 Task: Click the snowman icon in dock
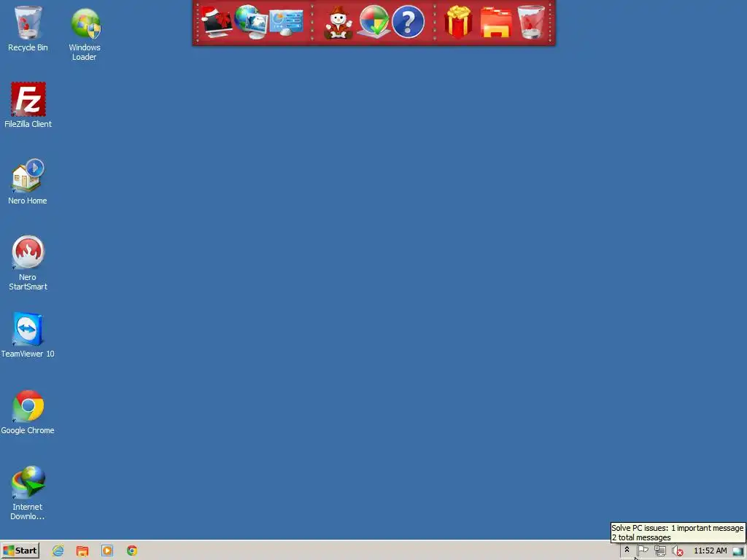pyautogui.click(x=338, y=23)
